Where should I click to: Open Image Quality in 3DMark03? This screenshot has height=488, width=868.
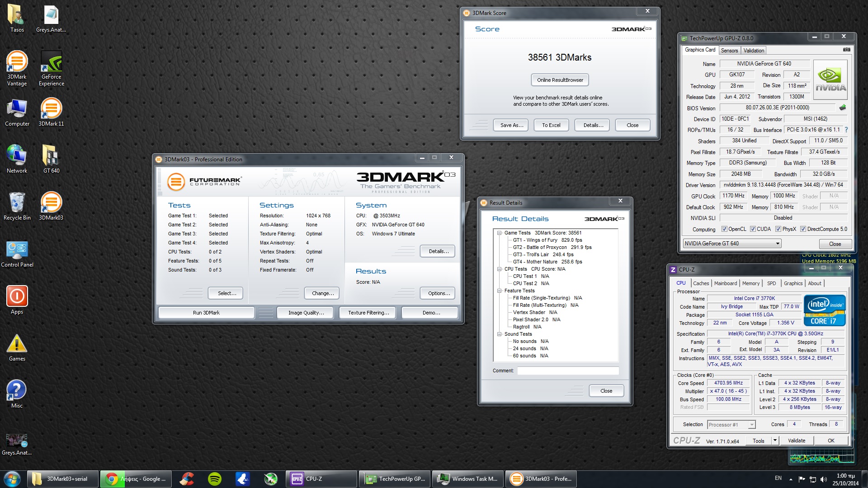coord(306,313)
